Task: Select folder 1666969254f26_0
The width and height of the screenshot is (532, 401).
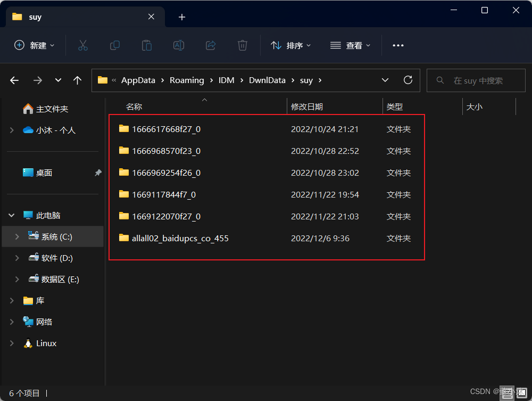Action: pyautogui.click(x=166, y=173)
